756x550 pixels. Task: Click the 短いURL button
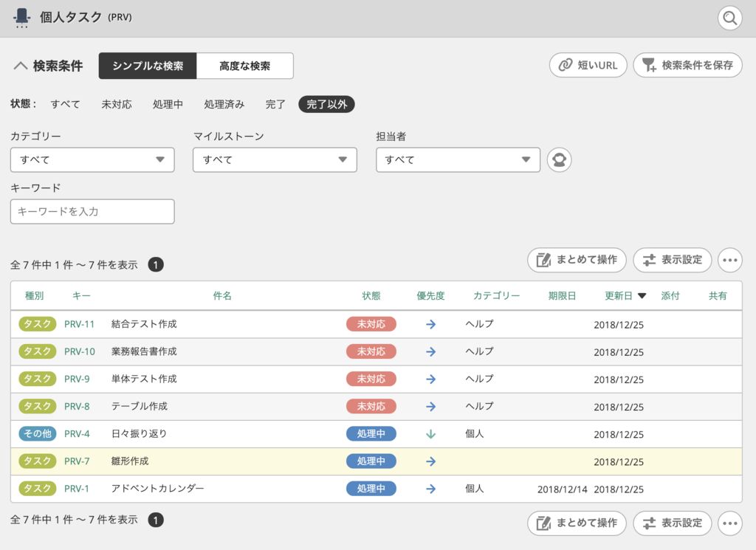point(588,65)
